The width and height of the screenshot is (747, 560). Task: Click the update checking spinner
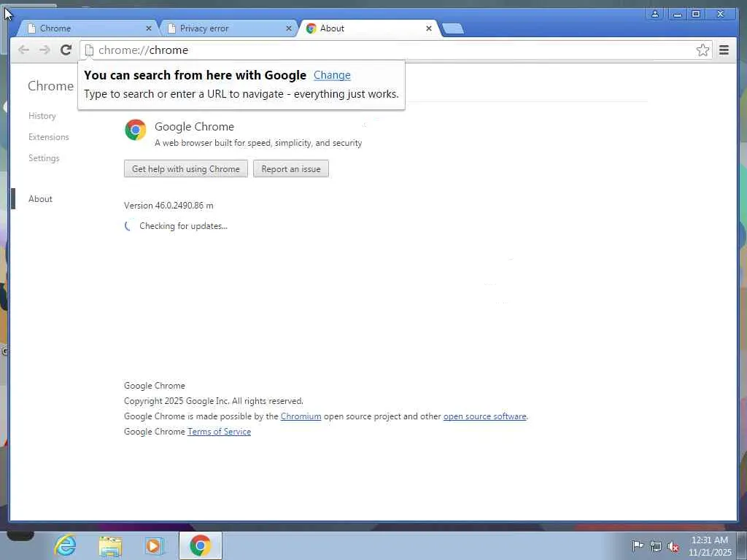(128, 226)
